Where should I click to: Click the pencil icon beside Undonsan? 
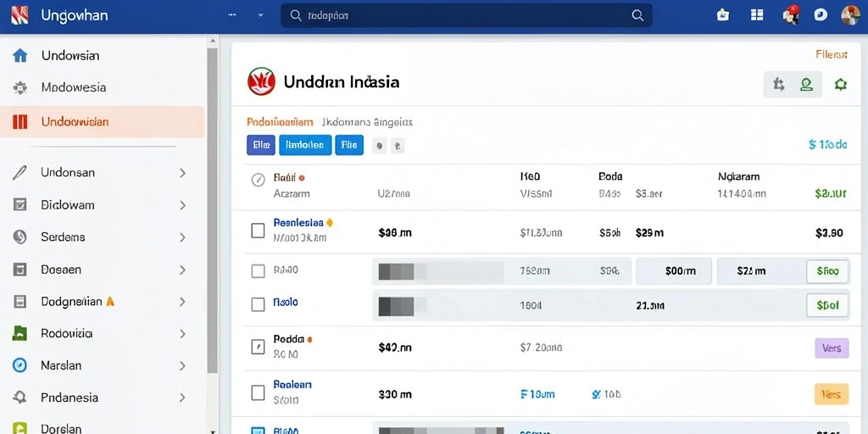pos(19,173)
